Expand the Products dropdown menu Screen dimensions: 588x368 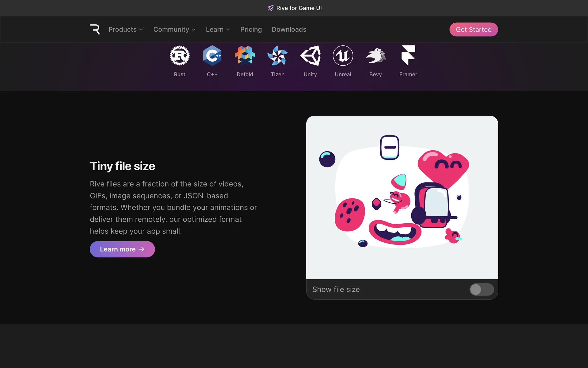(x=126, y=29)
